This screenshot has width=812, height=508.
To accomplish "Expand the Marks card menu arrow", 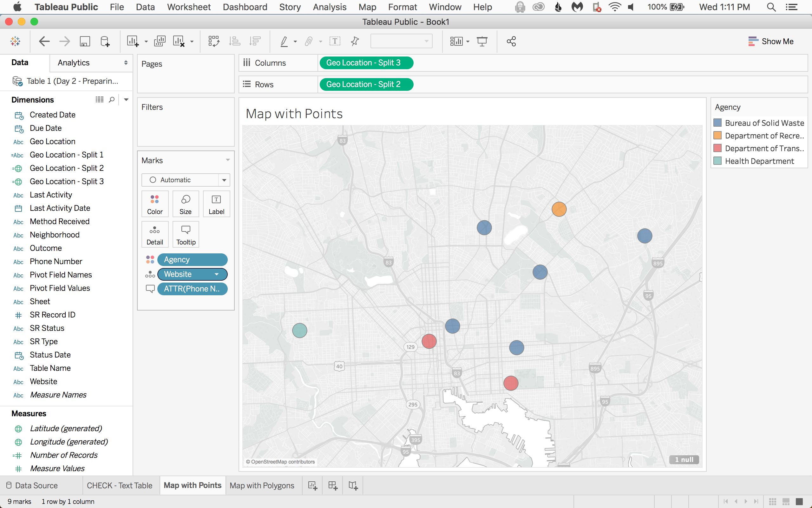I will (228, 160).
